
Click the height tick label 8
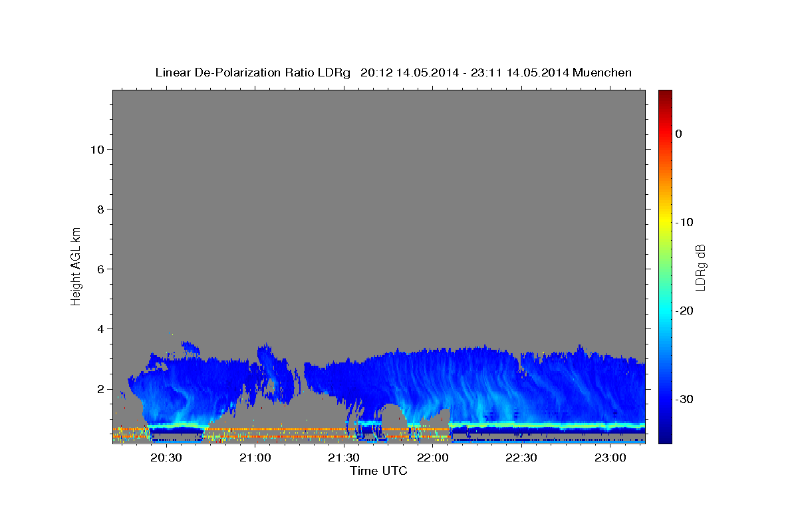pyautogui.click(x=100, y=209)
